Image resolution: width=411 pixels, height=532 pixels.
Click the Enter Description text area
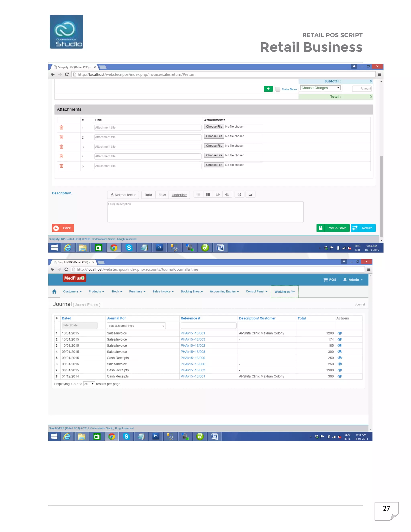(205, 212)
